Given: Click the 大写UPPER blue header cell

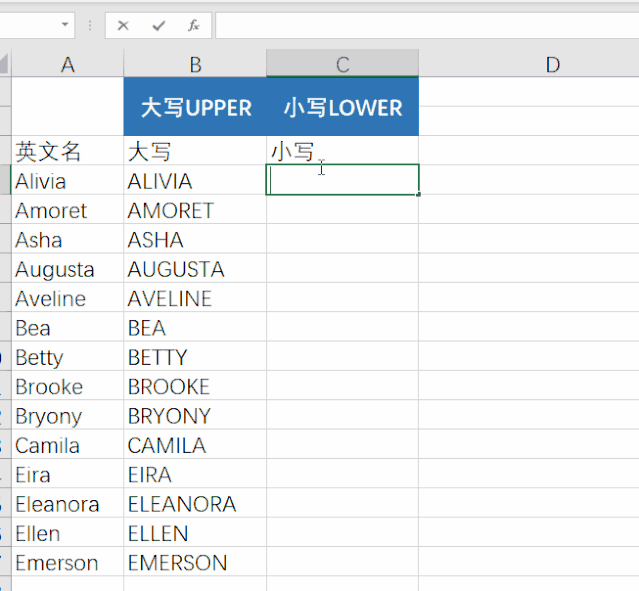Looking at the screenshot, I should [195, 107].
